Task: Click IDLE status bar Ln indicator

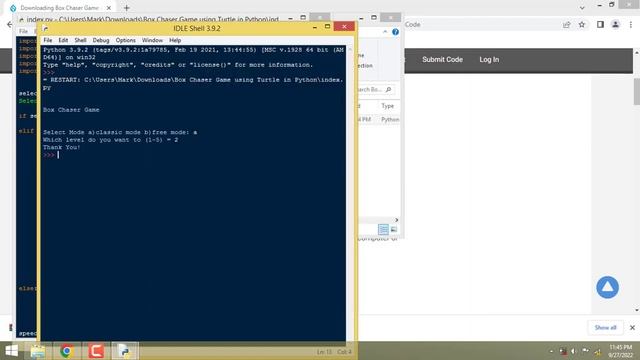Action: click(x=324, y=351)
